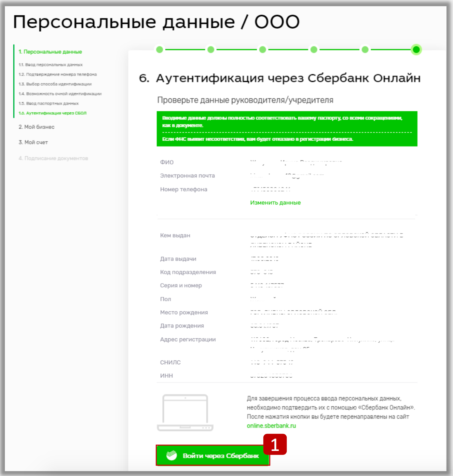453x476 pixels.
Task: Click the third progress step dot
Action: pos(263,49)
